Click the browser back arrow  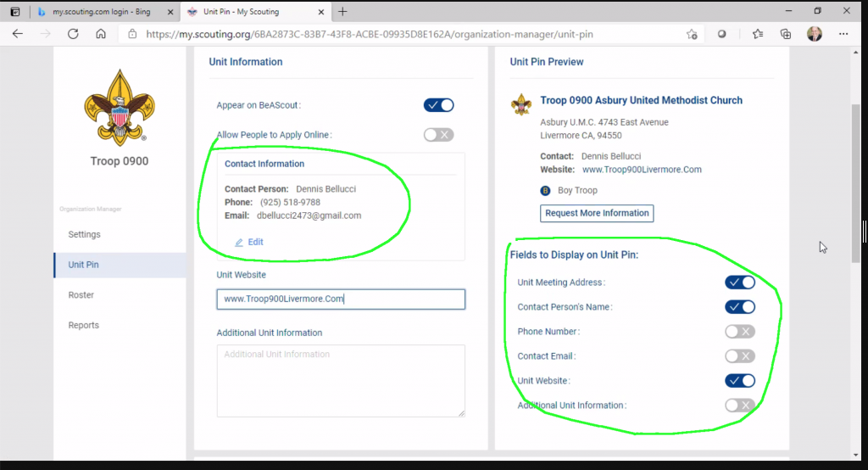pyautogui.click(x=18, y=34)
